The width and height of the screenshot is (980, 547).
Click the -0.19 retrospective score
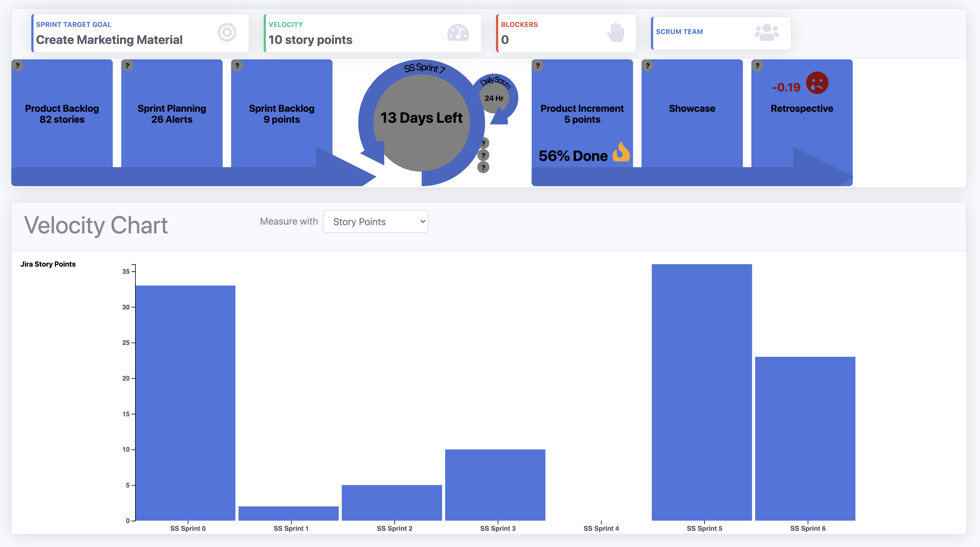pos(786,88)
